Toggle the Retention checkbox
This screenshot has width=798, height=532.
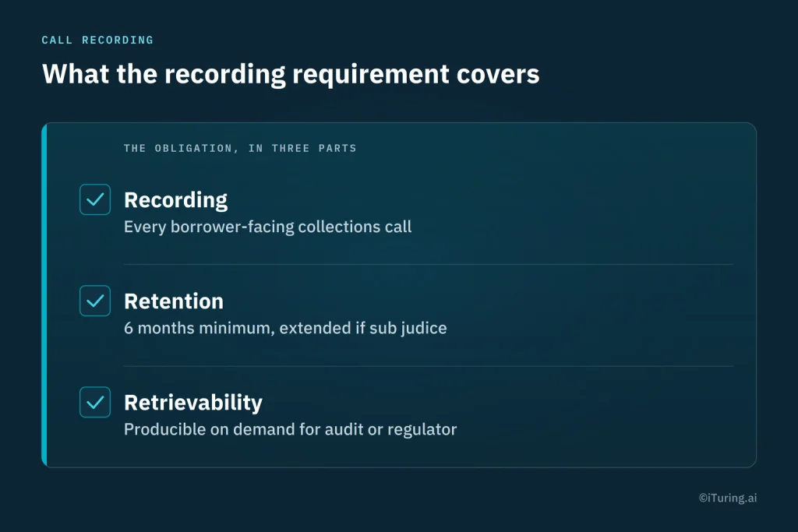95,301
